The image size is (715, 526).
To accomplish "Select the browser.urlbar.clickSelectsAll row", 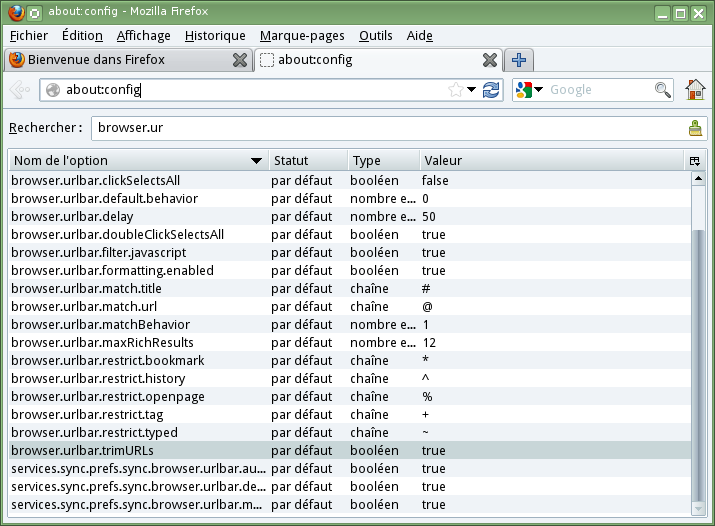I will (x=350, y=180).
